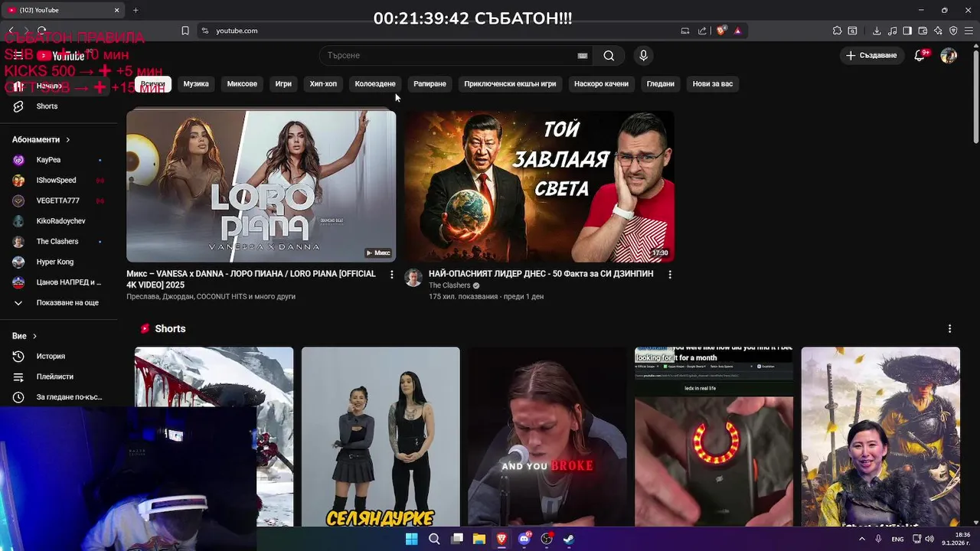980x551 pixels.
Task: Expand Показване на още subscriptions
Action: (x=60, y=302)
